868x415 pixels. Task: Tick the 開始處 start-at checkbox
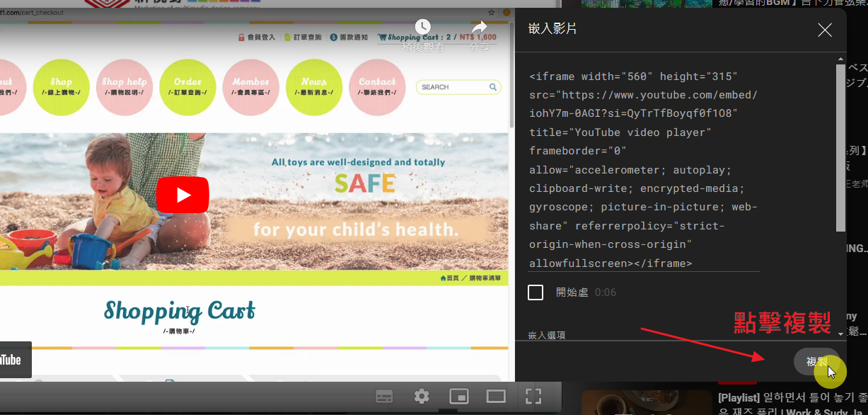[x=536, y=292]
